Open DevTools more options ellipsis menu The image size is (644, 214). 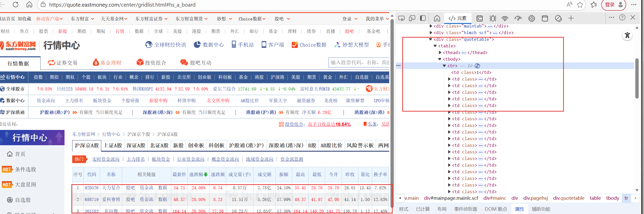pyautogui.click(x=612, y=17)
